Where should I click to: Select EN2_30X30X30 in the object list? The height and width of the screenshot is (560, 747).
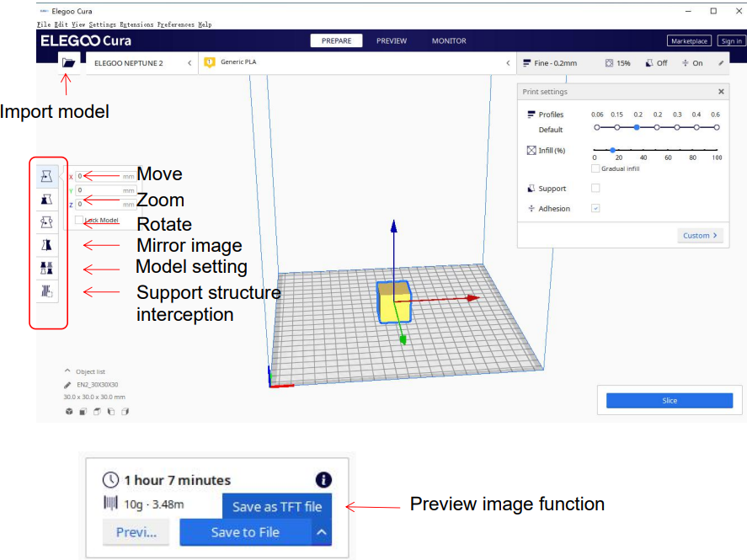[x=97, y=385]
